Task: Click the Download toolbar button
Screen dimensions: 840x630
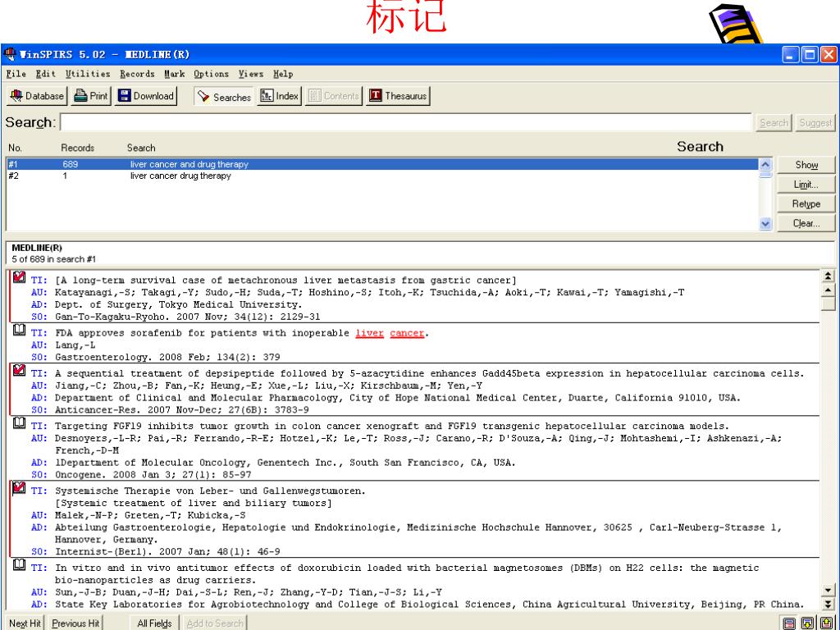Action: tap(146, 96)
